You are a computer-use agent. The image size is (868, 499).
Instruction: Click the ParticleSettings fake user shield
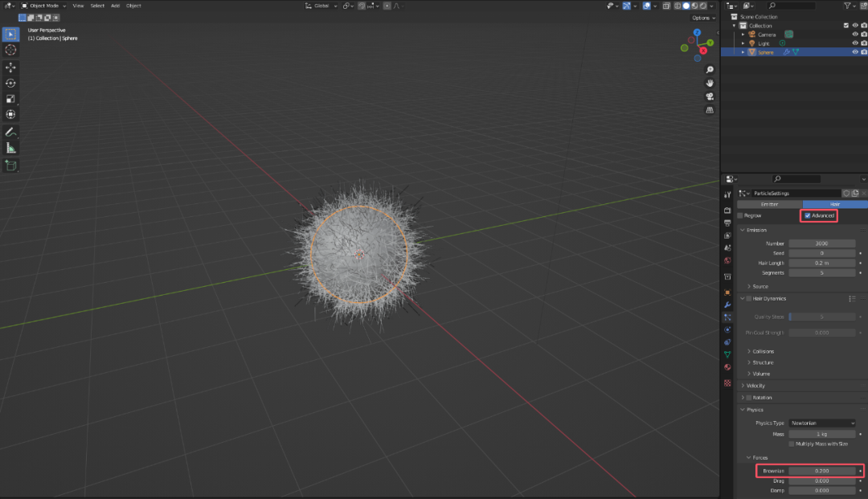pos(846,194)
